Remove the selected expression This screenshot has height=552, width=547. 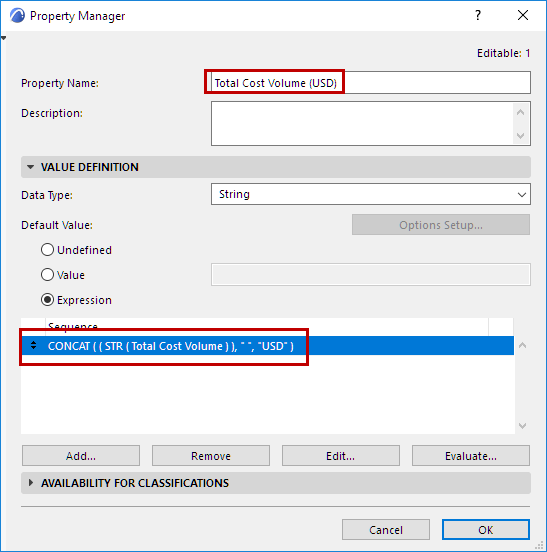point(211,456)
